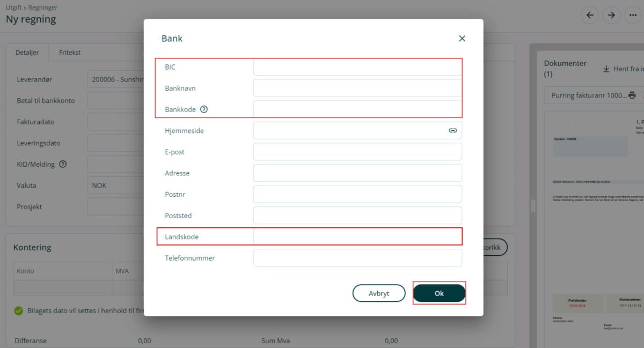Screen dimensions: 644x348
Task: Click Hent fra innboks download icon
Action: tap(606, 69)
